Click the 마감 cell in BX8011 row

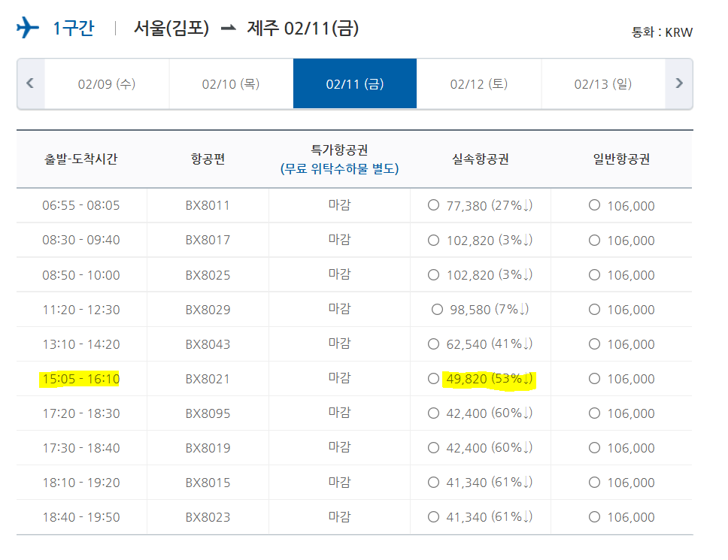tap(339, 204)
